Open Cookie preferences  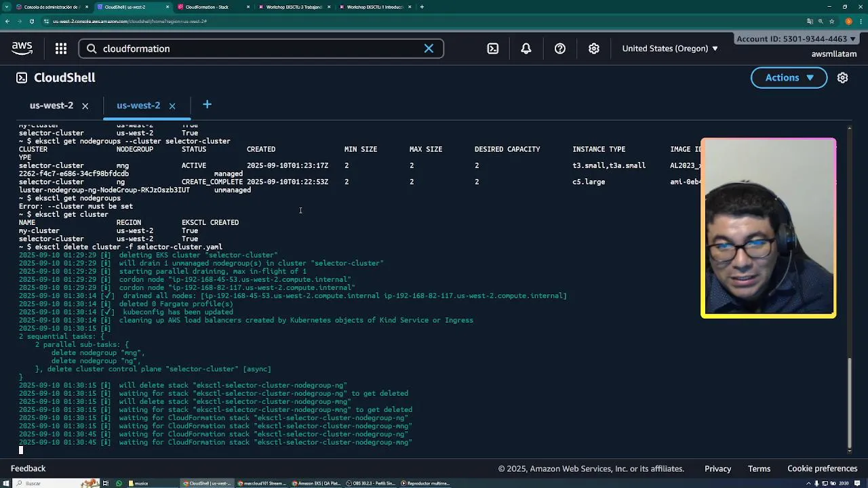(822, 468)
